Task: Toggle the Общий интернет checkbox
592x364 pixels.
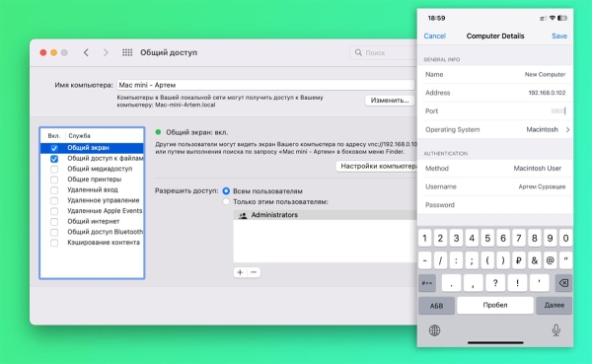Action: (x=54, y=222)
